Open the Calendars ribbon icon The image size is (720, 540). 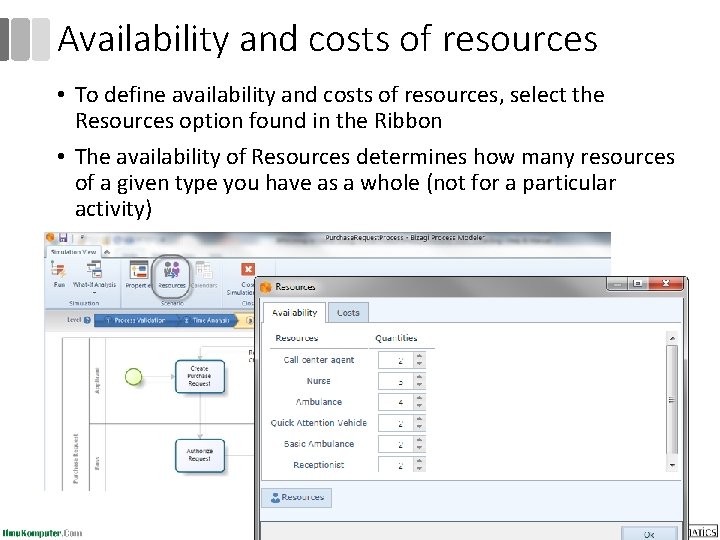click(204, 270)
